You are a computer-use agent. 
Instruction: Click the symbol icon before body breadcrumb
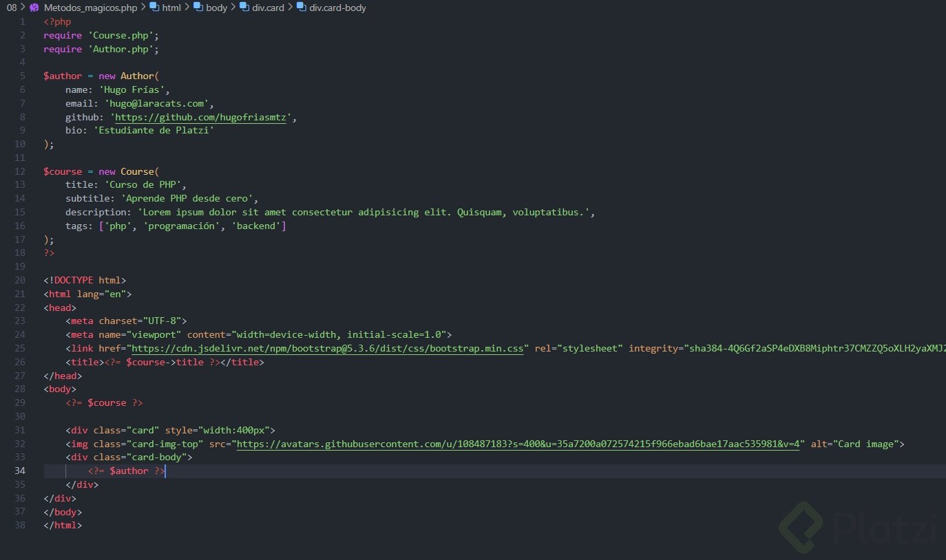pyautogui.click(x=198, y=8)
